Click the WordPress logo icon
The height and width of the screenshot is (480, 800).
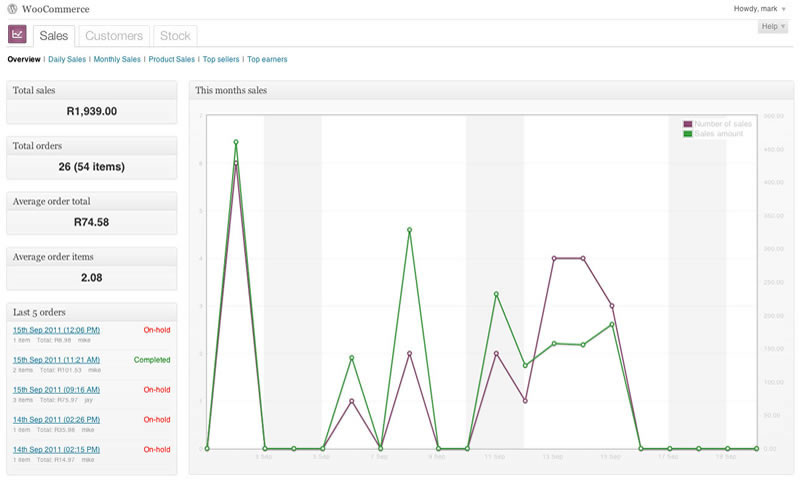(x=13, y=9)
